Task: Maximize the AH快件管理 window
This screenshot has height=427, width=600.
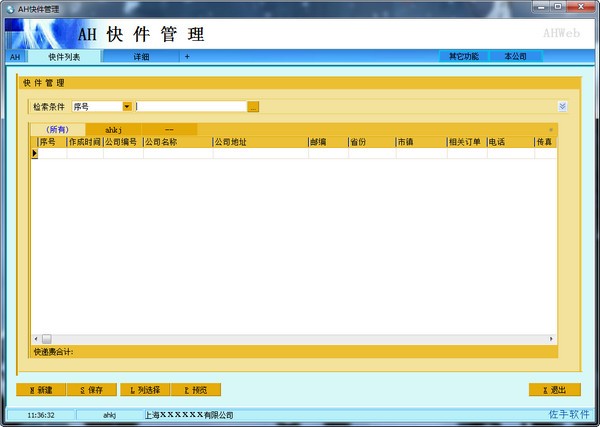Action: click(558, 7)
